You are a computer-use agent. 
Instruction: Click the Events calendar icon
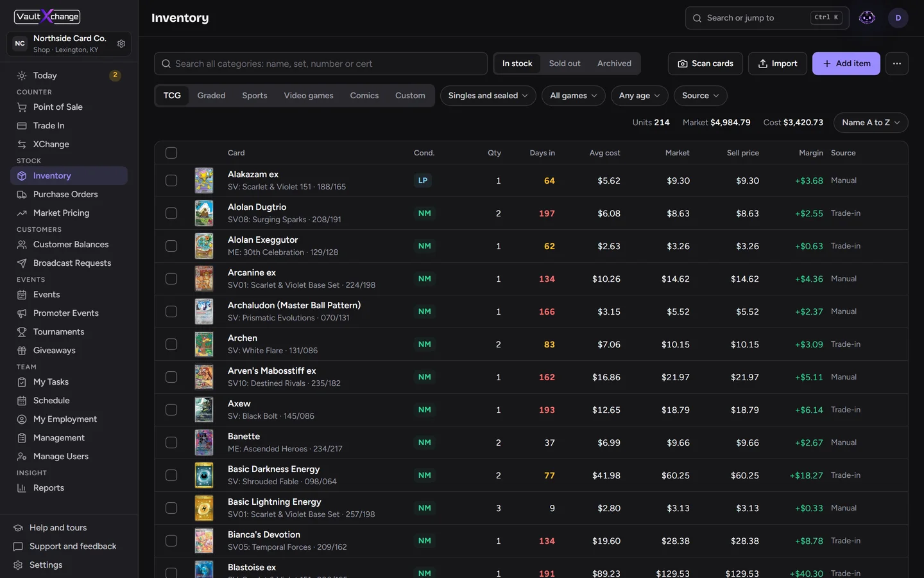(22, 295)
